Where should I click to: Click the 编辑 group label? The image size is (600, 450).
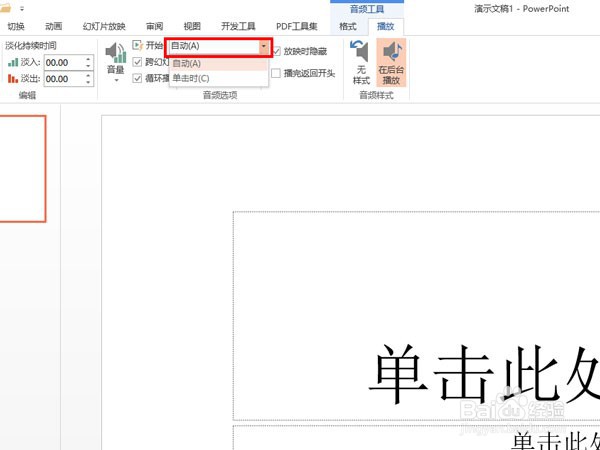click(x=27, y=95)
